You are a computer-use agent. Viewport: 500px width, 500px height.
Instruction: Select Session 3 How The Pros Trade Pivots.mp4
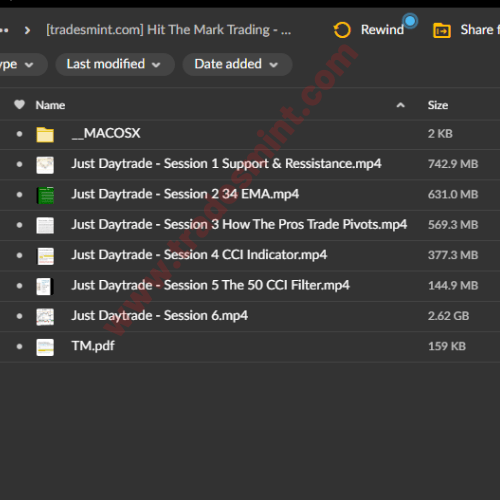click(x=239, y=224)
